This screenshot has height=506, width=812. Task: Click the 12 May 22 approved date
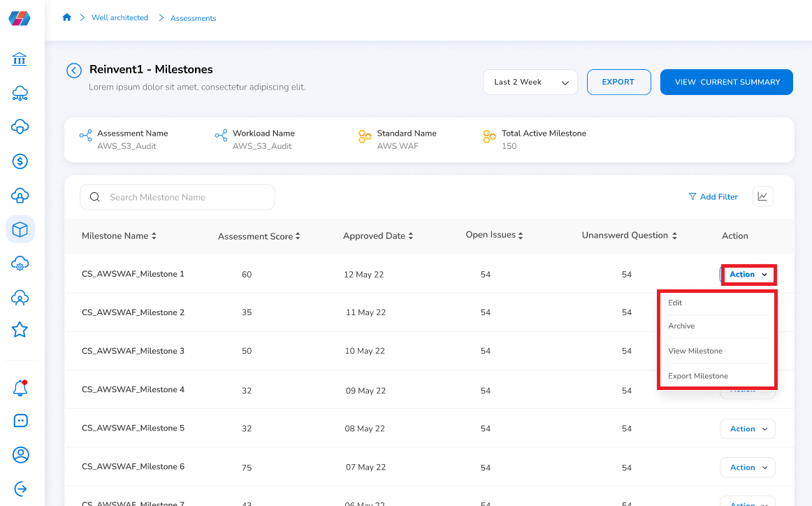(x=363, y=275)
